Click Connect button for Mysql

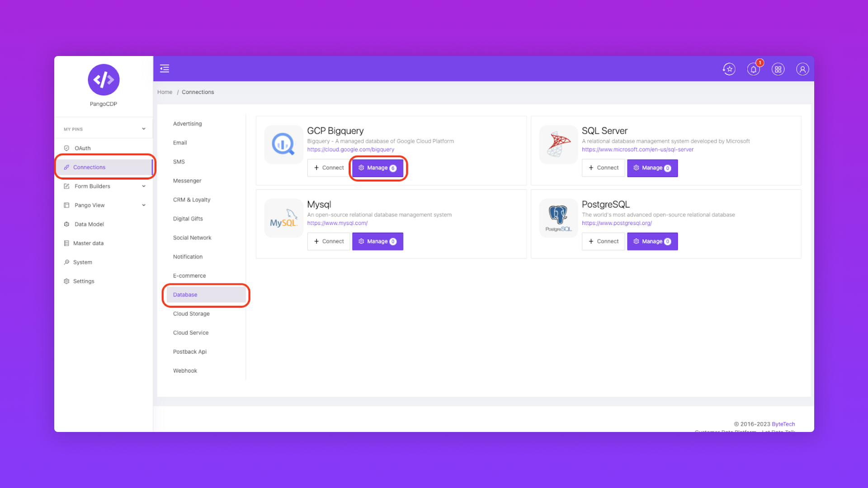[x=329, y=241]
